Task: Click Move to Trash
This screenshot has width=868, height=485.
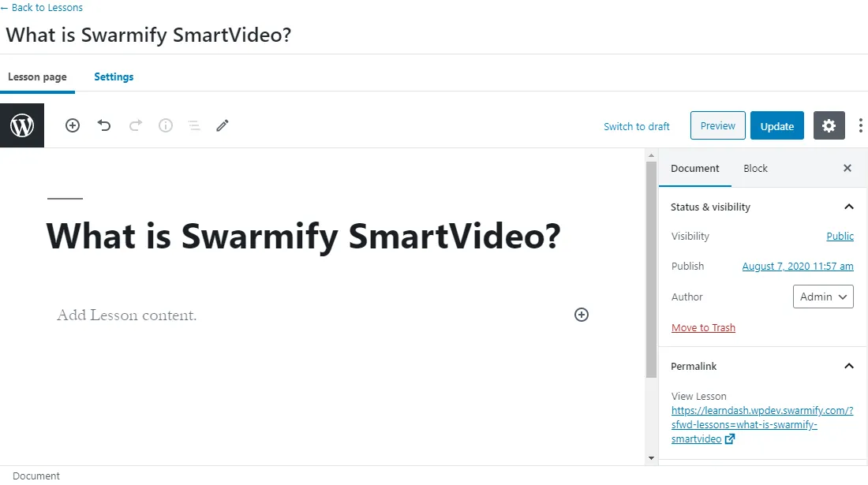Action: coord(703,327)
